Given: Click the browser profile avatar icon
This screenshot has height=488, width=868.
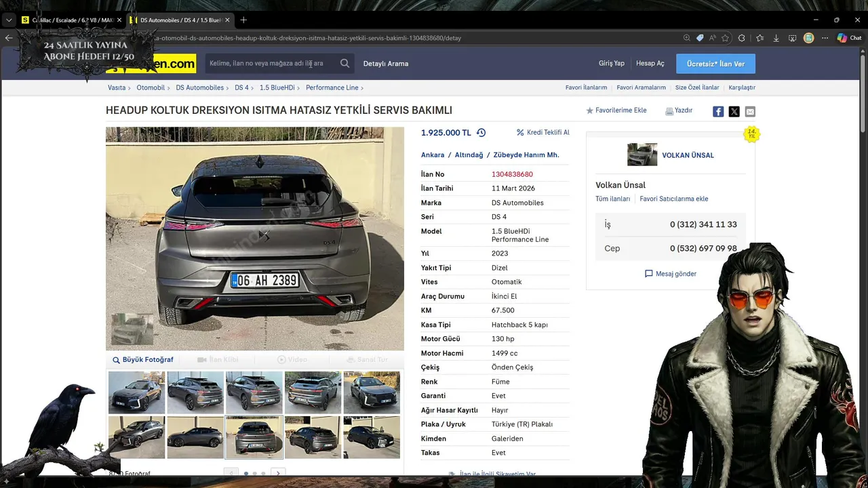Looking at the screenshot, I should point(808,38).
